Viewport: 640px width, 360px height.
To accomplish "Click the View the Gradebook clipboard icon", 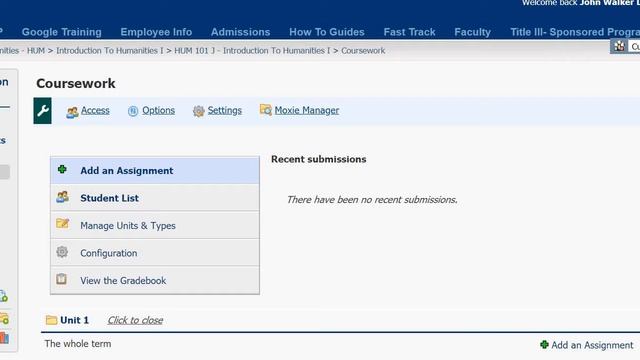I will [62, 279].
